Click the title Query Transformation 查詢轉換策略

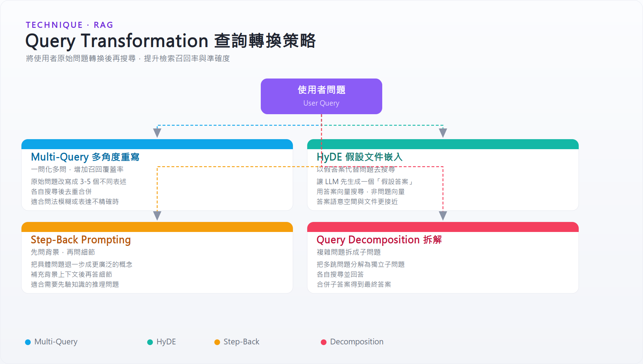170,41
